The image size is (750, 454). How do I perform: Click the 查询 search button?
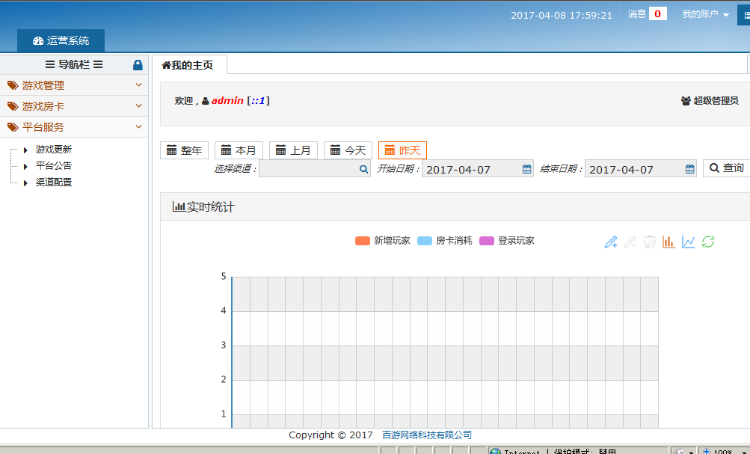click(727, 168)
